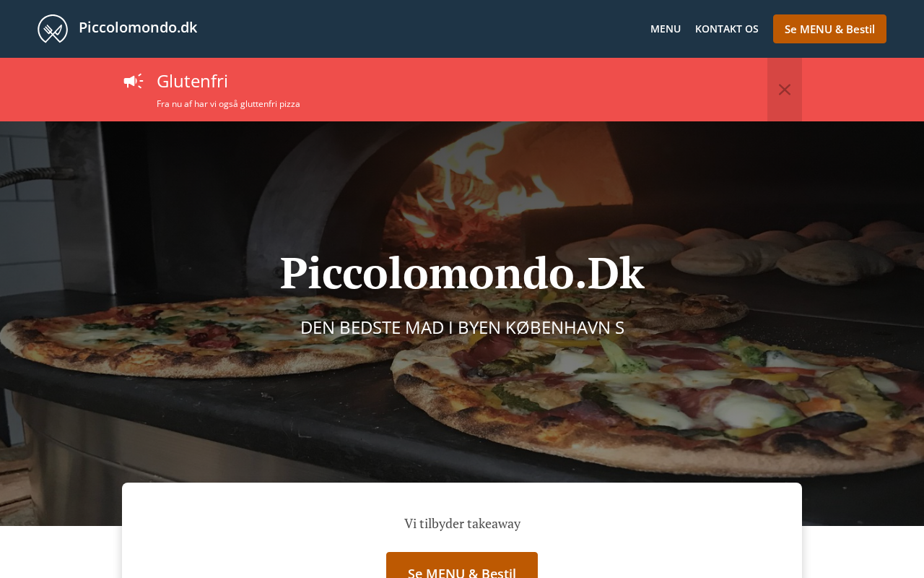Open the MENU navigation item
This screenshot has height=578, width=924.
pyautogui.click(x=666, y=29)
